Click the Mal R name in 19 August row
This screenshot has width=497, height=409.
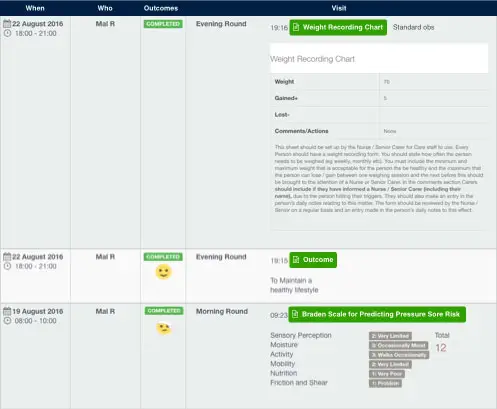coord(105,311)
